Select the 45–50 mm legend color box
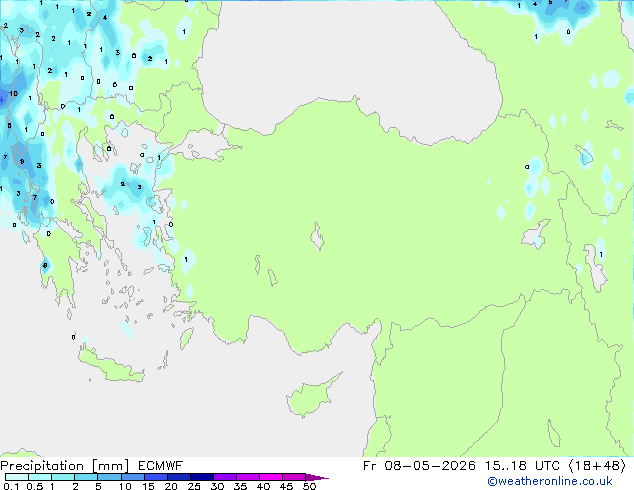Screen dimensions: 634x490 [294, 477]
